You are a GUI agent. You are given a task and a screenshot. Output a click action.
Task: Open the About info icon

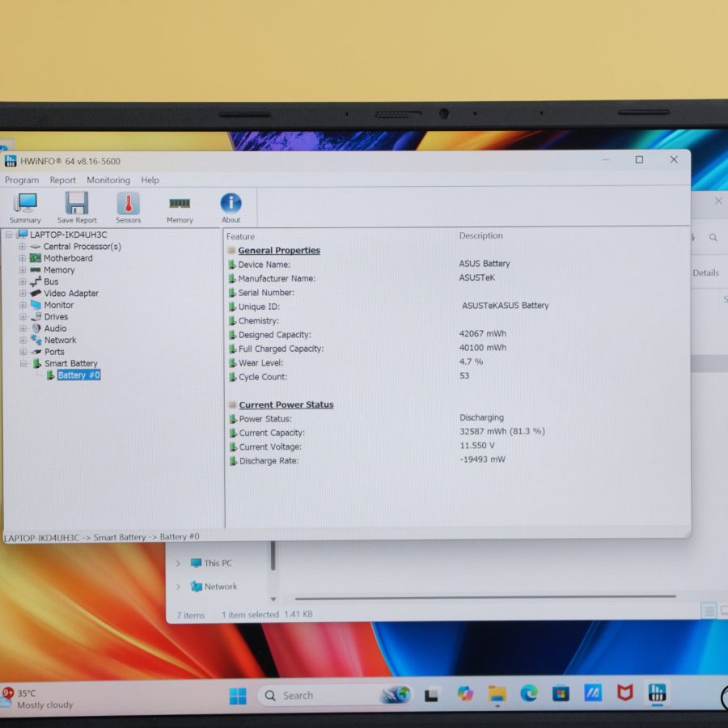coord(231,208)
